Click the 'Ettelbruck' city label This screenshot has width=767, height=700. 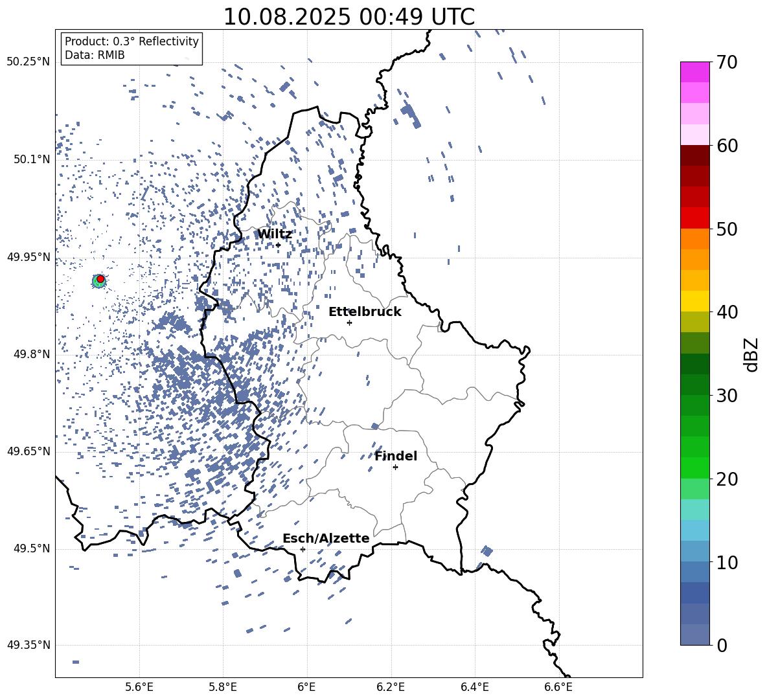pyautogui.click(x=365, y=312)
